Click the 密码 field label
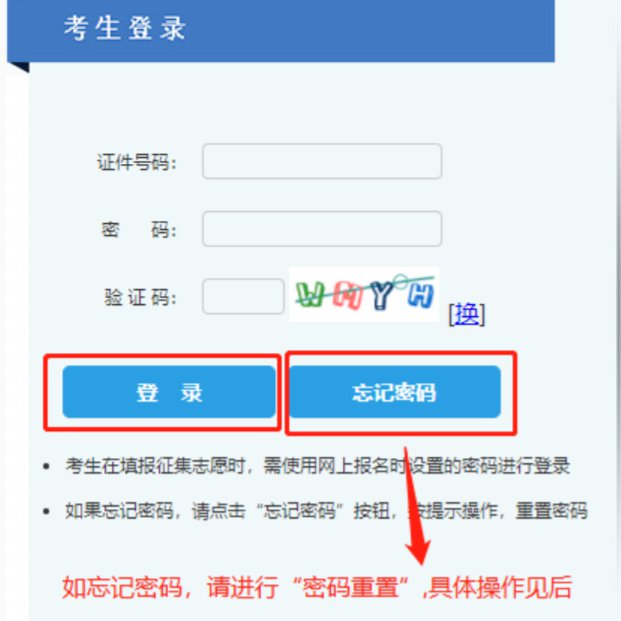 tap(139, 230)
